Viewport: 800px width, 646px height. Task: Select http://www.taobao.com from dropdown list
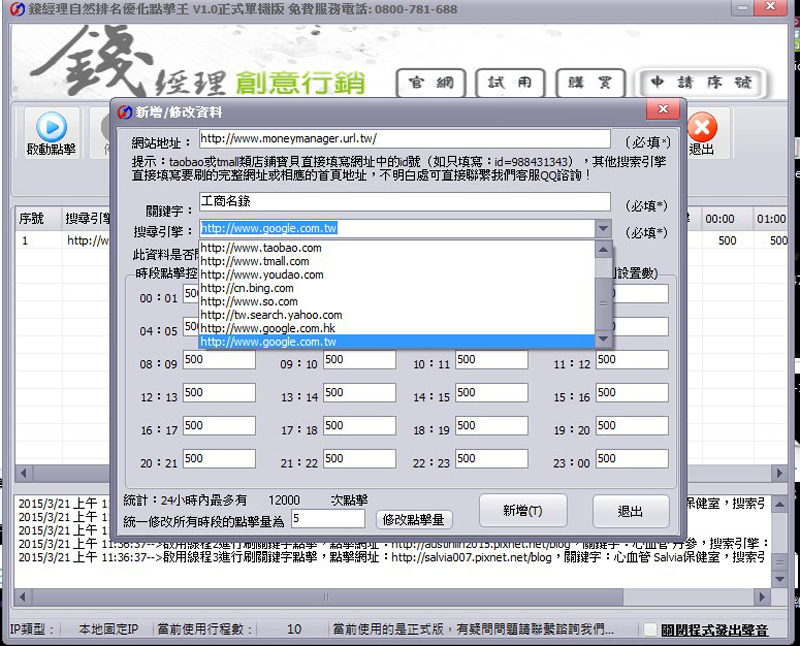[x=397, y=248]
